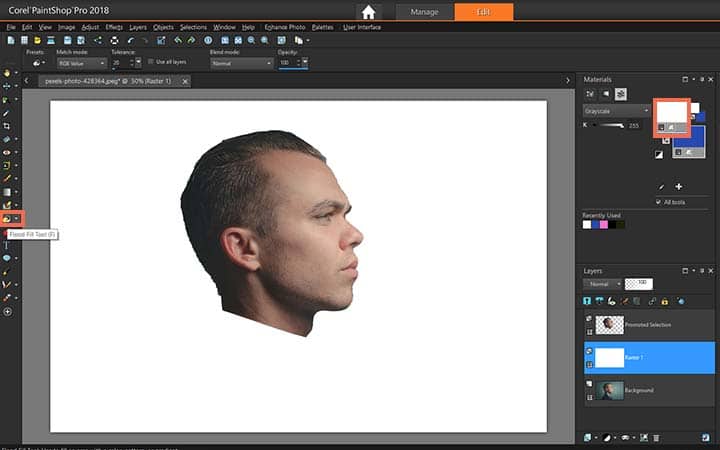
Task: Click the scroll tabs left arrow
Action: pos(27,81)
